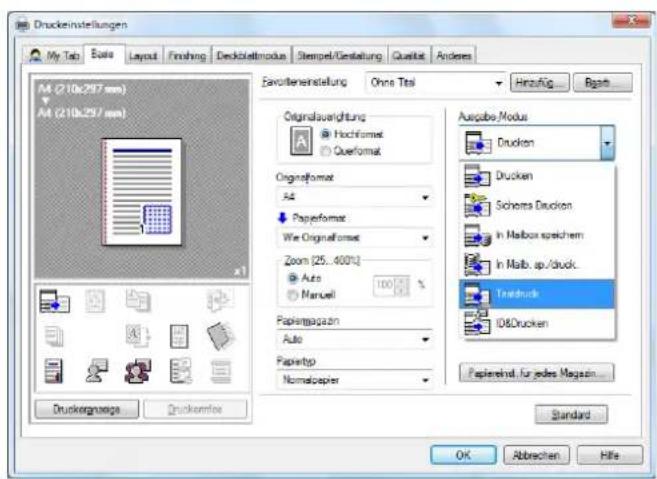Collapse the Ausgabe-Modus dropdown arrow
The width and height of the screenshot is (657, 479).
(x=607, y=143)
